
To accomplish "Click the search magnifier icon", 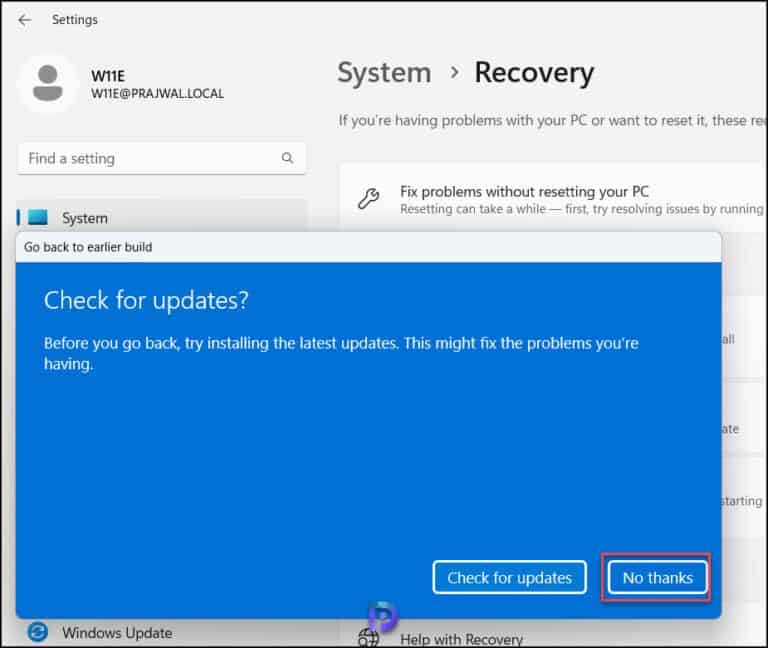I will tap(288, 158).
